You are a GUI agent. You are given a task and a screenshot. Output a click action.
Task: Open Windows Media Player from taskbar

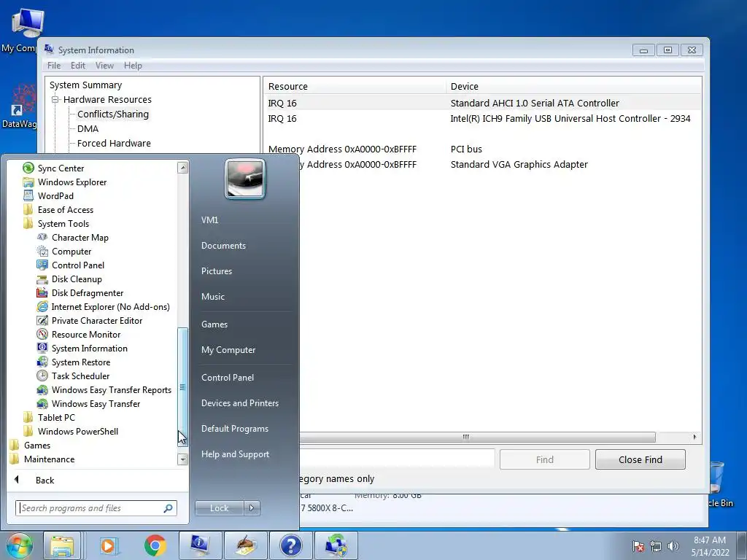(x=108, y=545)
